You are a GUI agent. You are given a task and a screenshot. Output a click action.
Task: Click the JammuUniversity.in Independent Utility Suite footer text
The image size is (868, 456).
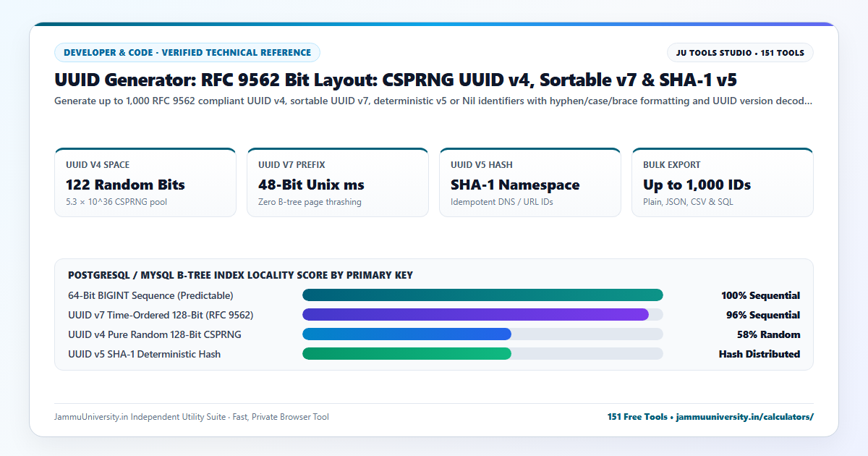[192, 417]
